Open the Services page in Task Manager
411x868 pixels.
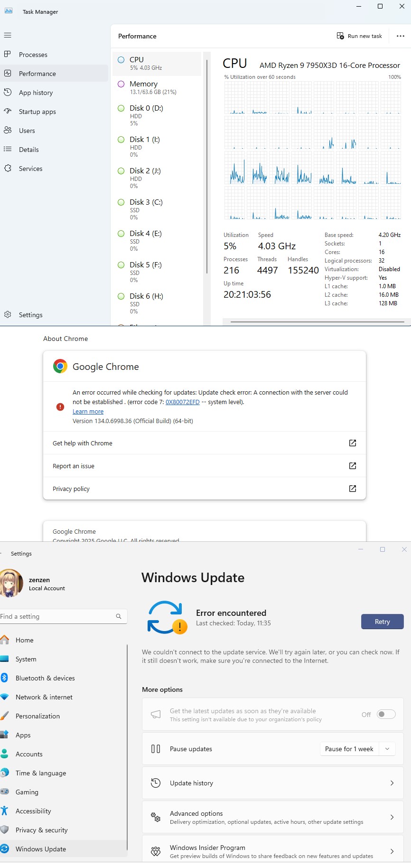[54, 169]
